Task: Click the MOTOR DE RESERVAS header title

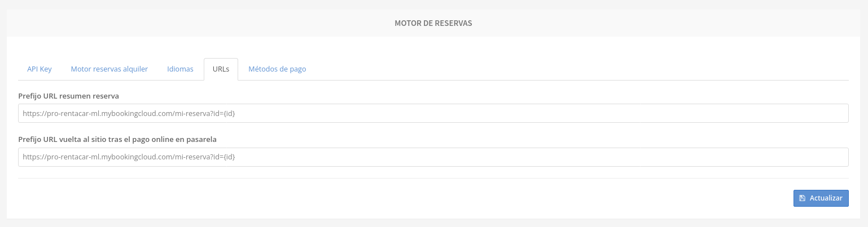Action: tap(433, 24)
